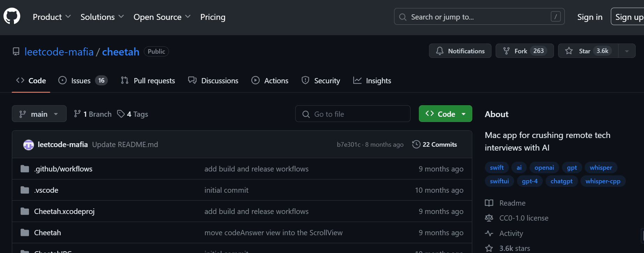Viewport: 644px width, 253px height.
Task: Click the Fork icon button
Action: pyautogui.click(x=506, y=51)
